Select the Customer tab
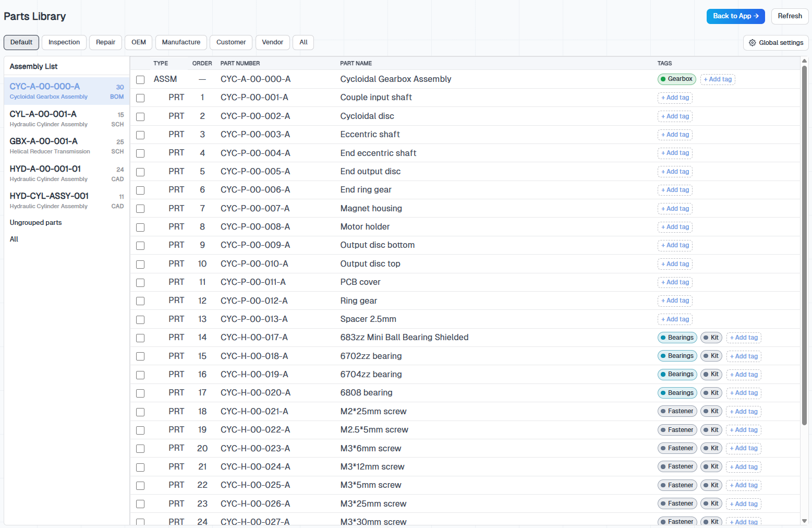The width and height of the screenshot is (812, 528). tap(231, 42)
